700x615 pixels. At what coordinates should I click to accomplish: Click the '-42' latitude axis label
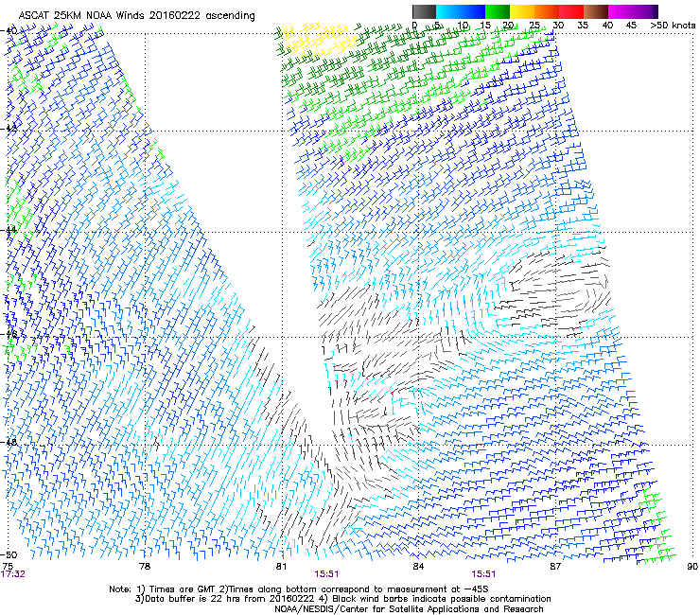coord(9,129)
